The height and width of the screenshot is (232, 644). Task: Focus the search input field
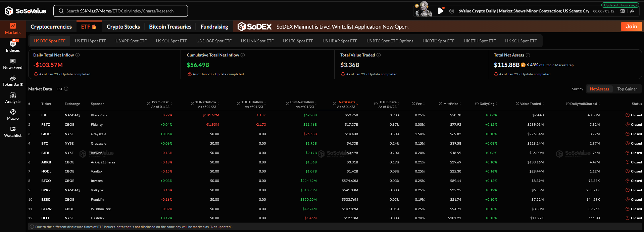point(120,11)
